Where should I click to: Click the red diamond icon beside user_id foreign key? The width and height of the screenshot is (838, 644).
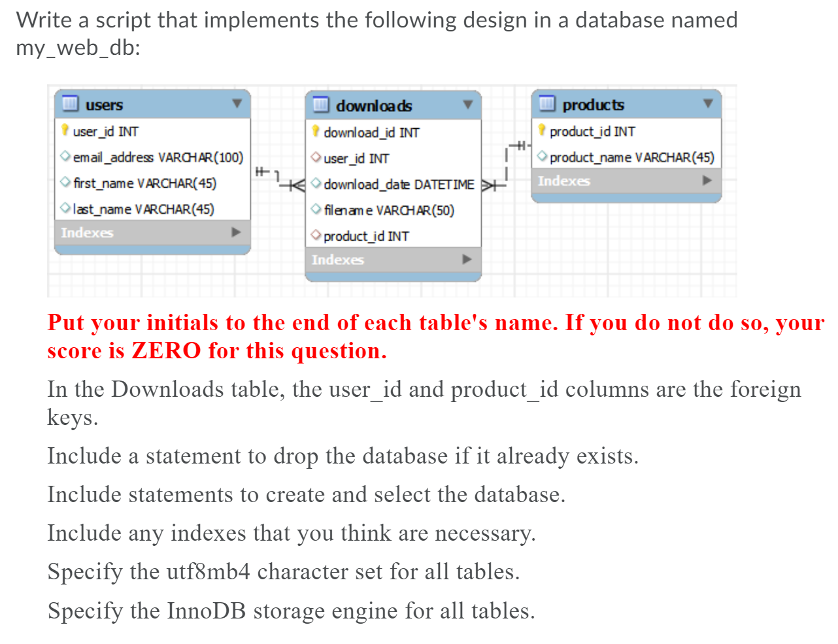click(315, 158)
